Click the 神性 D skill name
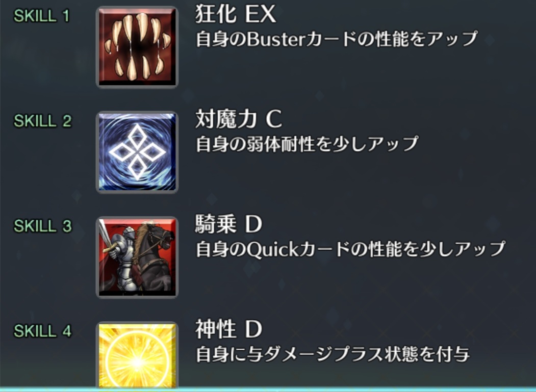Screen dimensions: 536x392 [228, 329]
